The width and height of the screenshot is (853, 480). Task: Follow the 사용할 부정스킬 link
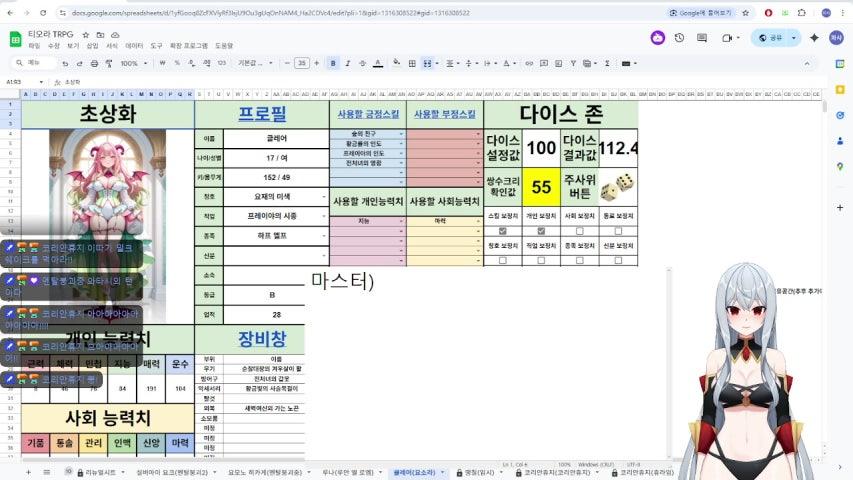(445, 114)
